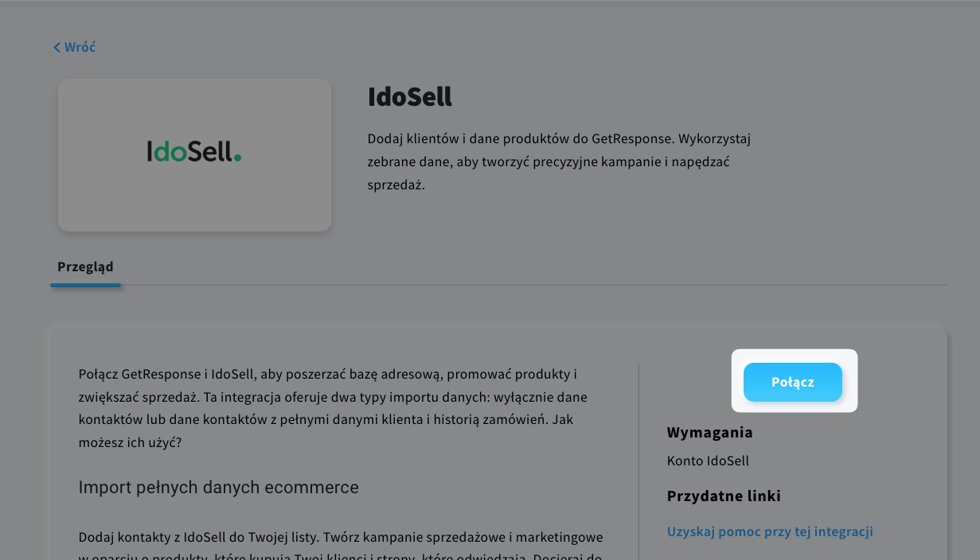Viewport: 980px width, 560px height.
Task: Click paragraph starting Dodaj kontakty z IdoSell
Action: [341, 546]
